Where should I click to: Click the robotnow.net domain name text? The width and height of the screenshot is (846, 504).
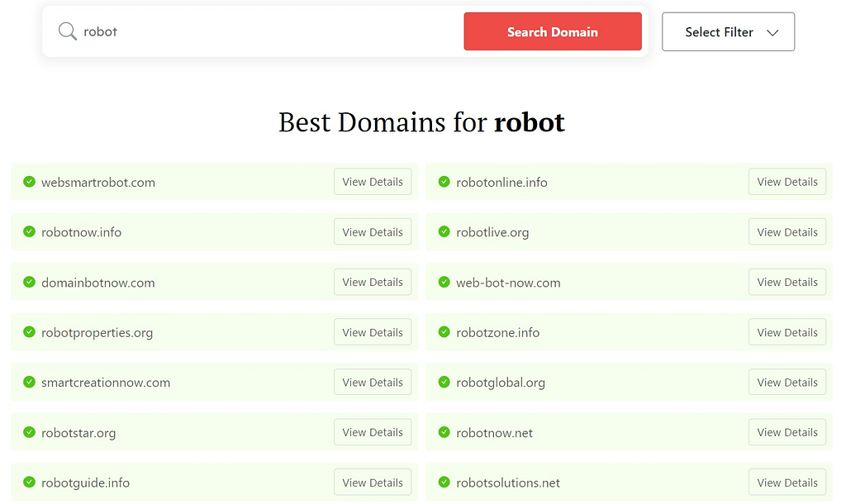click(x=494, y=432)
